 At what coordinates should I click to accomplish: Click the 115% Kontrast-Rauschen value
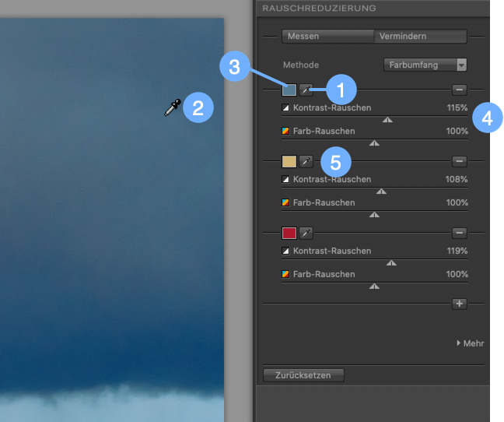pyautogui.click(x=457, y=107)
